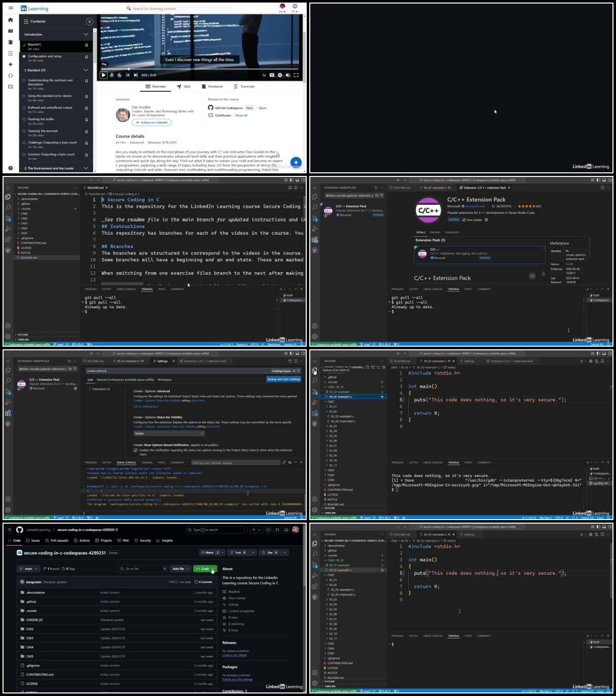
Task: Change playback speed from 1x
Action: point(264,75)
